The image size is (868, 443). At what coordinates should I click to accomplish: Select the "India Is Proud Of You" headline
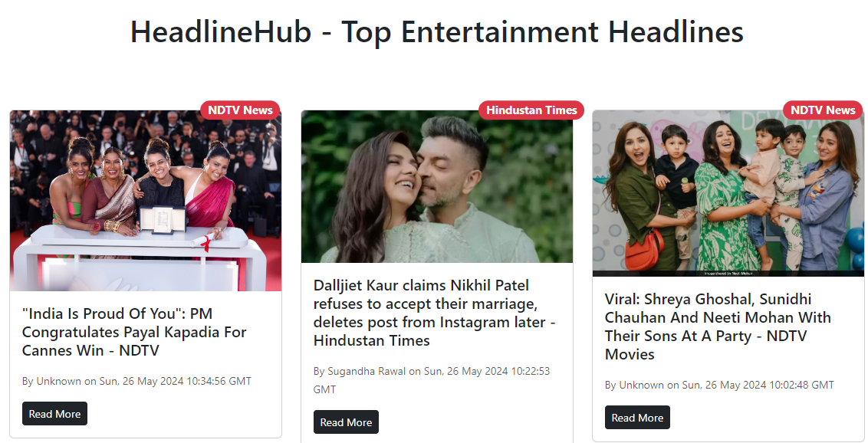134,332
